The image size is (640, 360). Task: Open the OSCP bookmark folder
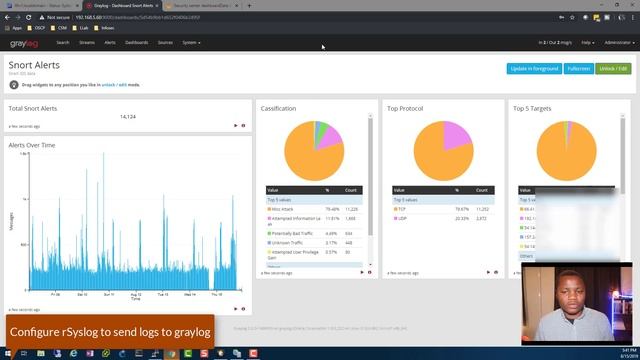click(x=36, y=28)
